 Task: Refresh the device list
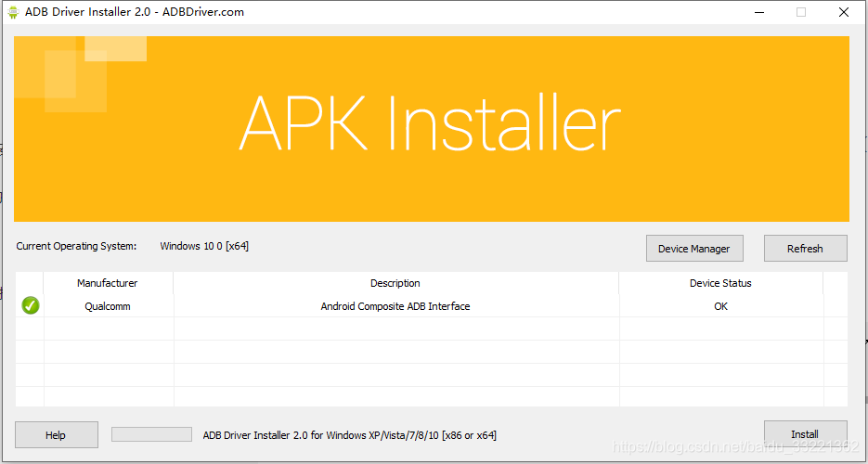(x=806, y=249)
